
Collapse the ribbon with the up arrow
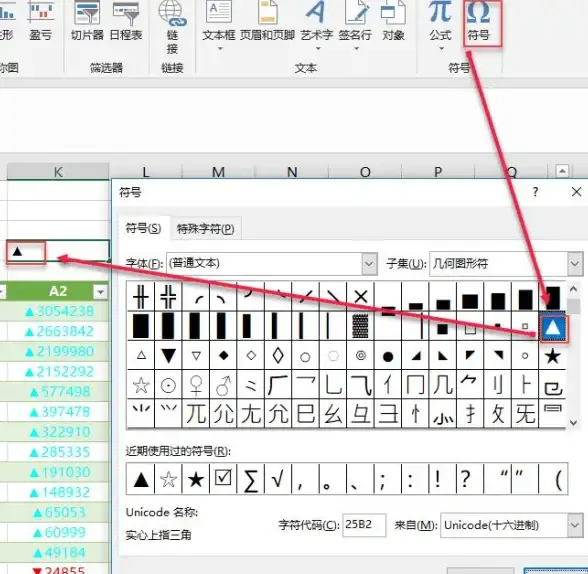pos(562,171)
